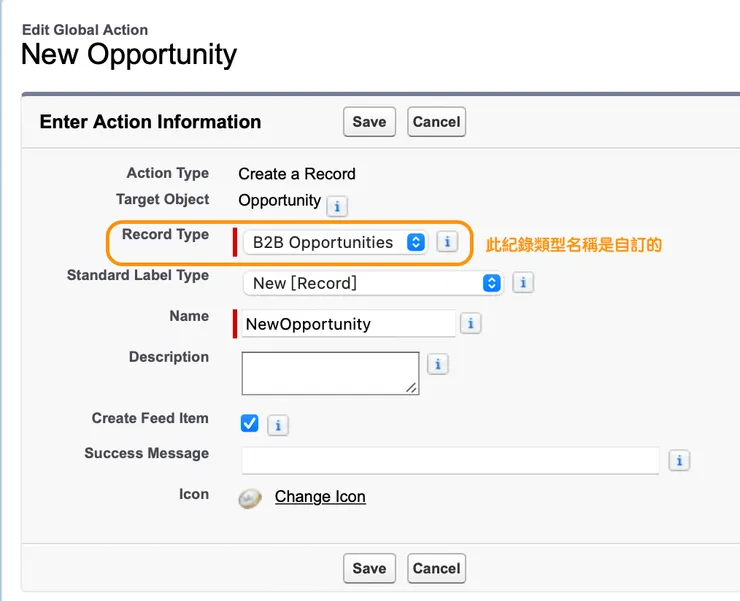Image resolution: width=740 pixels, height=601 pixels.
Task: Focus the Name field containing NewOpportunity
Action: point(348,324)
